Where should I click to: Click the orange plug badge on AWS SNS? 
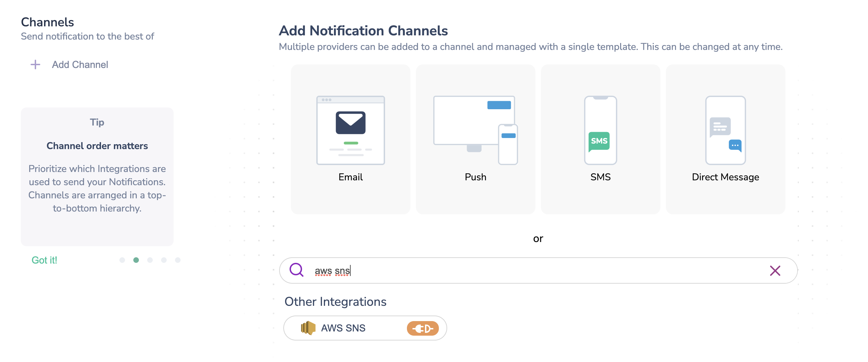423,328
